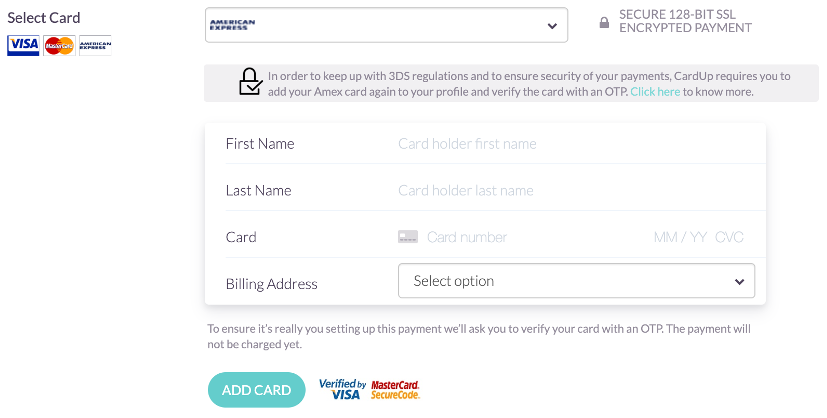Image resolution: width=827 pixels, height=418 pixels.
Task: Click the Billing Address label
Action: 272,284
